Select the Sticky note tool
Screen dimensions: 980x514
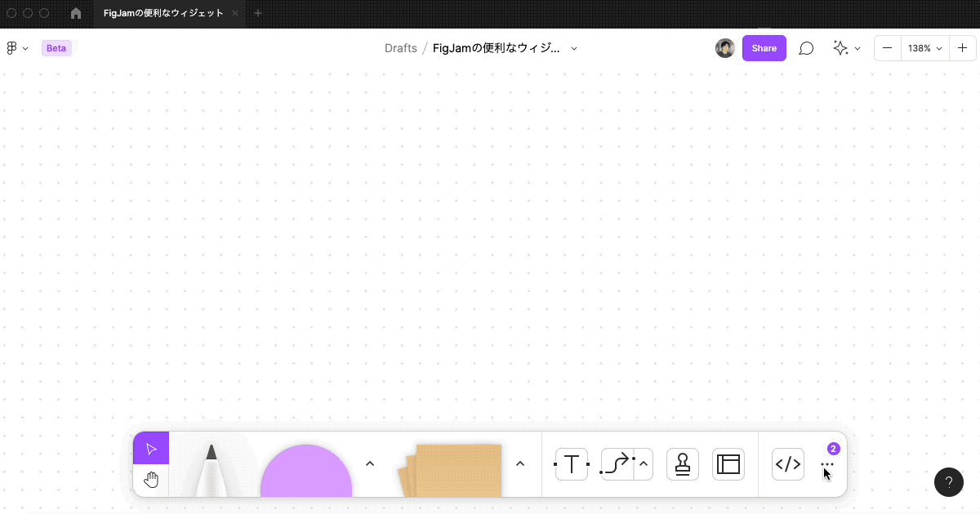pyautogui.click(x=453, y=473)
